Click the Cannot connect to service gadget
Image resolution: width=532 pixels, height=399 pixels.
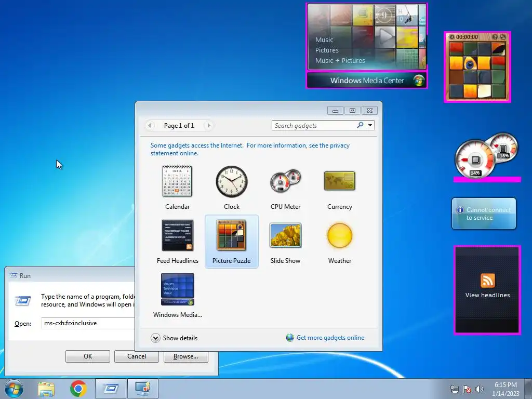click(484, 214)
